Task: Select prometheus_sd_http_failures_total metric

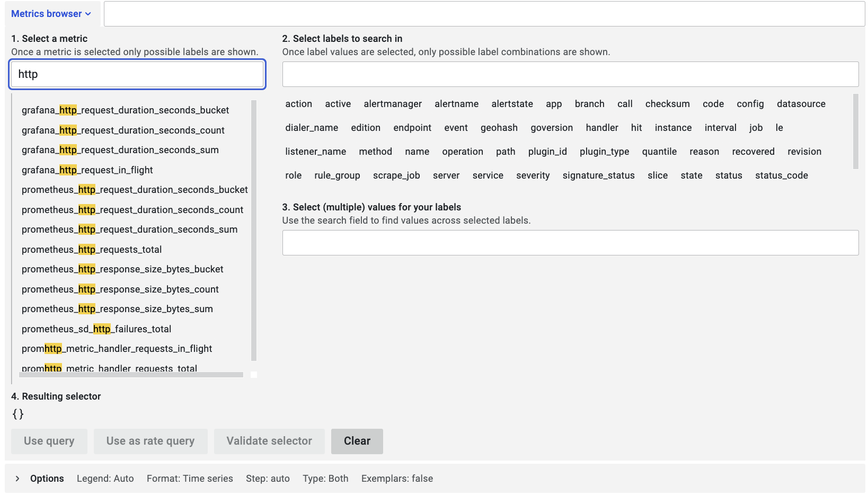Action: pos(96,329)
